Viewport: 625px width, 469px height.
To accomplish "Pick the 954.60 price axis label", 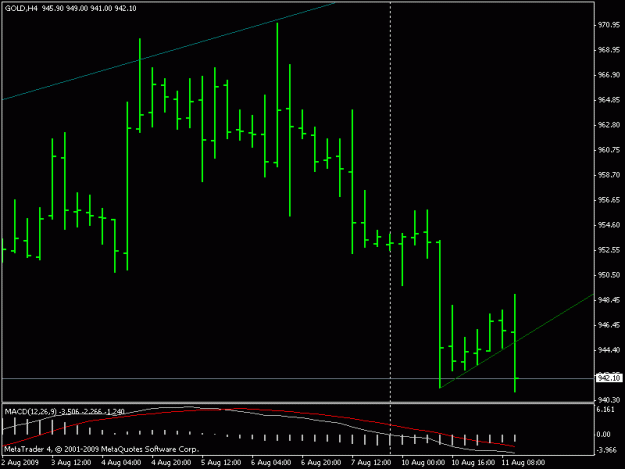I will [x=609, y=225].
